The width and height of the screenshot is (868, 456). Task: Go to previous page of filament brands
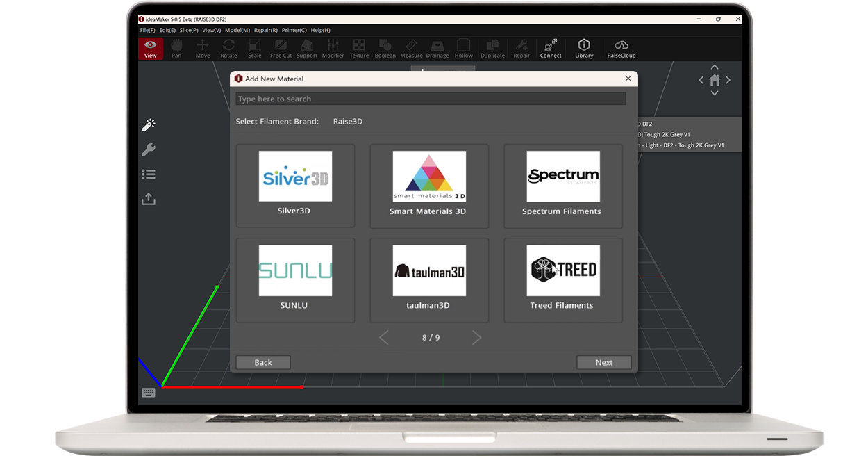383,337
